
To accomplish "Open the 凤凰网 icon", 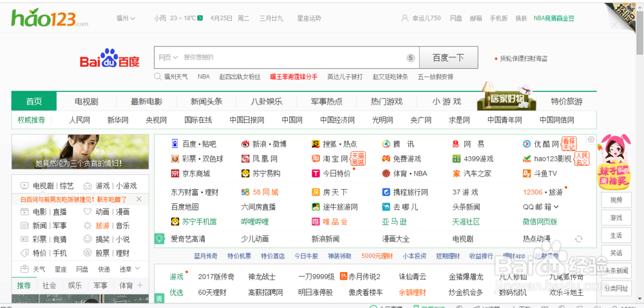I will pos(245,159).
